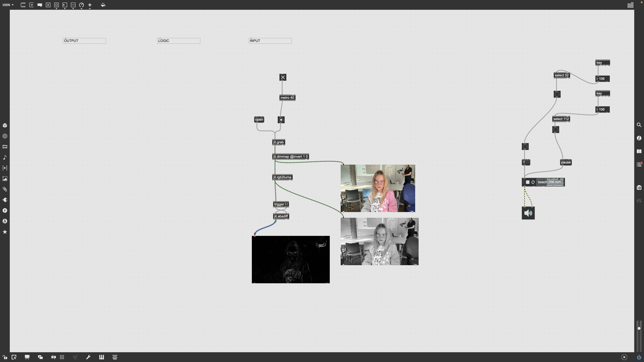This screenshot has height=362, width=644.
Task: Add a comment via speech bubble icon
Action: pyautogui.click(x=40, y=5)
